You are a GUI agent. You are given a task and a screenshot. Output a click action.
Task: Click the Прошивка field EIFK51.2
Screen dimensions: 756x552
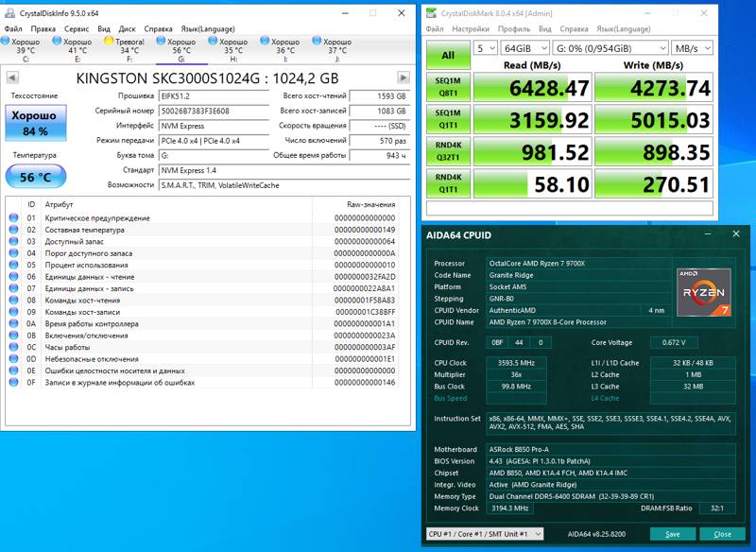[214, 96]
